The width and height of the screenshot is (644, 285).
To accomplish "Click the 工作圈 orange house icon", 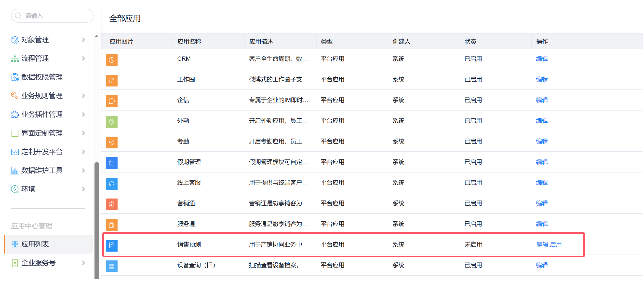I will point(111,81).
